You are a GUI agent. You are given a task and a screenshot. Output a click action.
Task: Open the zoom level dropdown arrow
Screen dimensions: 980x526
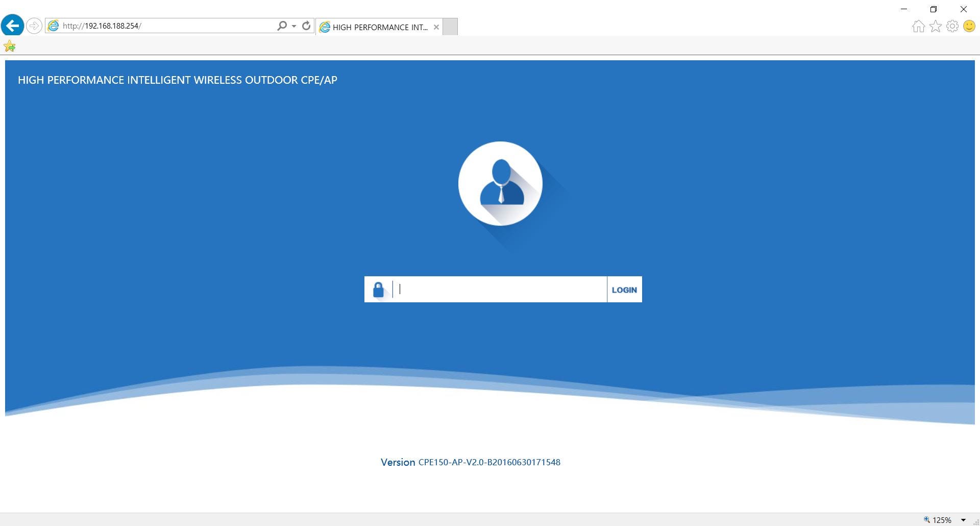pyautogui.click(x=964, y=520)
